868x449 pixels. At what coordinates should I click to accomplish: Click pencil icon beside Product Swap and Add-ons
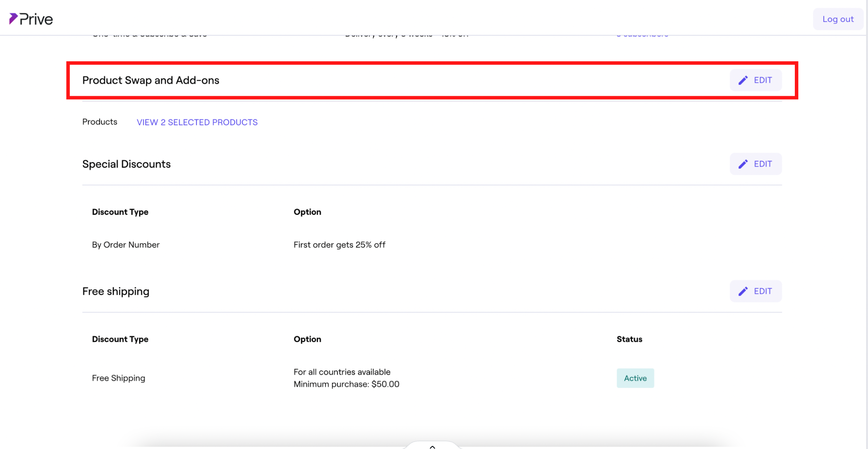click(x=743, y=80)
